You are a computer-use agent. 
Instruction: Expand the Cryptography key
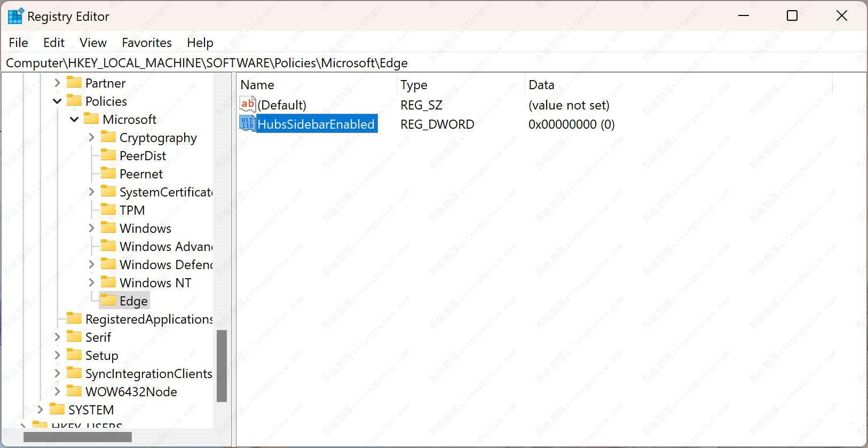tap(91, 138)
